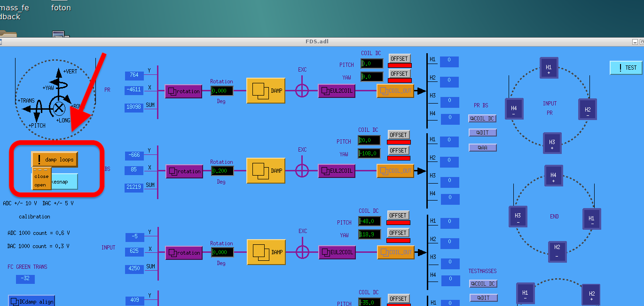Open PR BS COIL DC screen
Screen dimensions: 644x306
[482, 119]
